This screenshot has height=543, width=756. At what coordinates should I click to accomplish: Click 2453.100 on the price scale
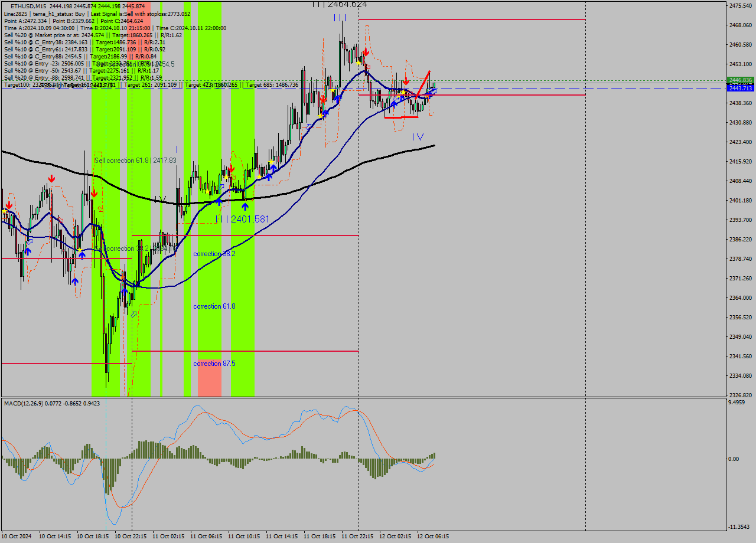[x=741, y=64]
